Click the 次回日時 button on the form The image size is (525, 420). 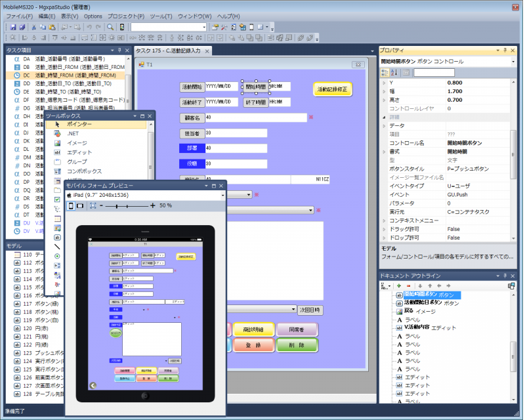click(310, 309)
